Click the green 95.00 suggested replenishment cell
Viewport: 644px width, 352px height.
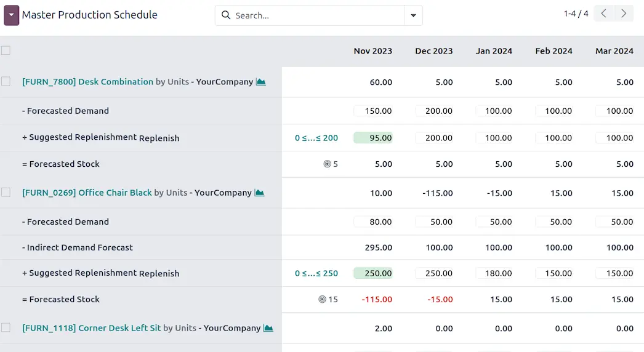click(x=373, y=138)
